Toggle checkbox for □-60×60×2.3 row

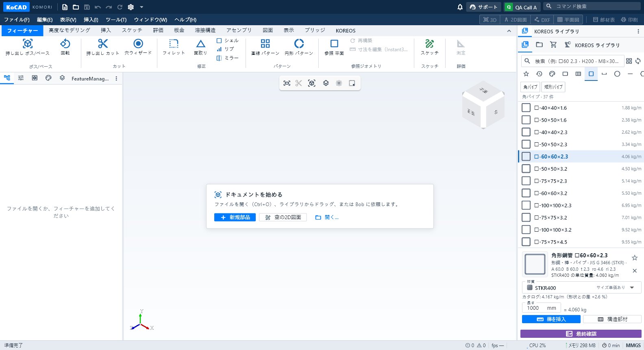coord(526,157)
